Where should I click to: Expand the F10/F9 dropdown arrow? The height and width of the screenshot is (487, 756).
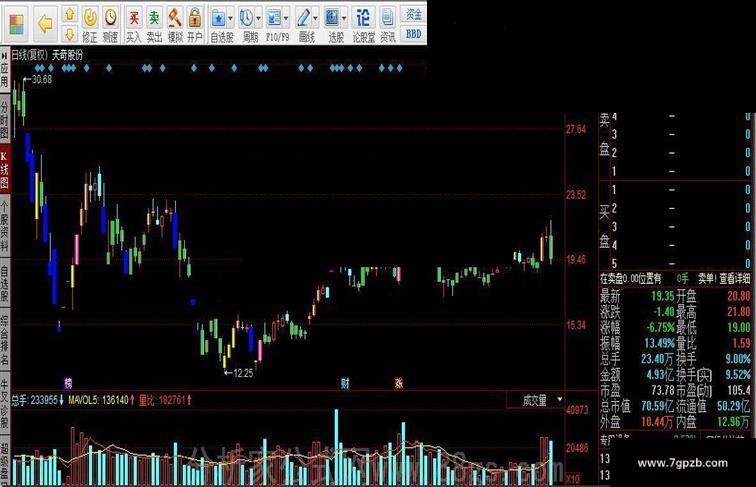click(286, 19)
